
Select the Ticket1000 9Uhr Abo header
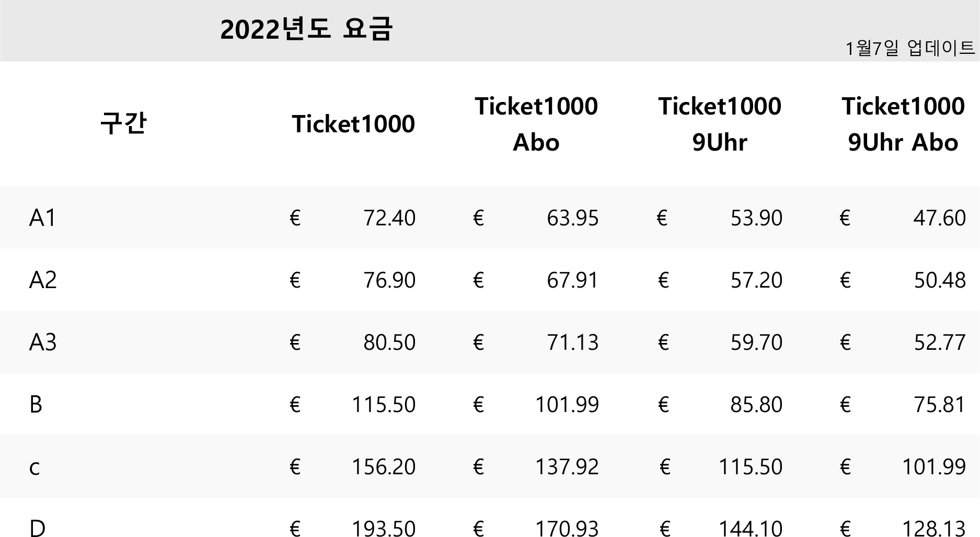[903, 124]
